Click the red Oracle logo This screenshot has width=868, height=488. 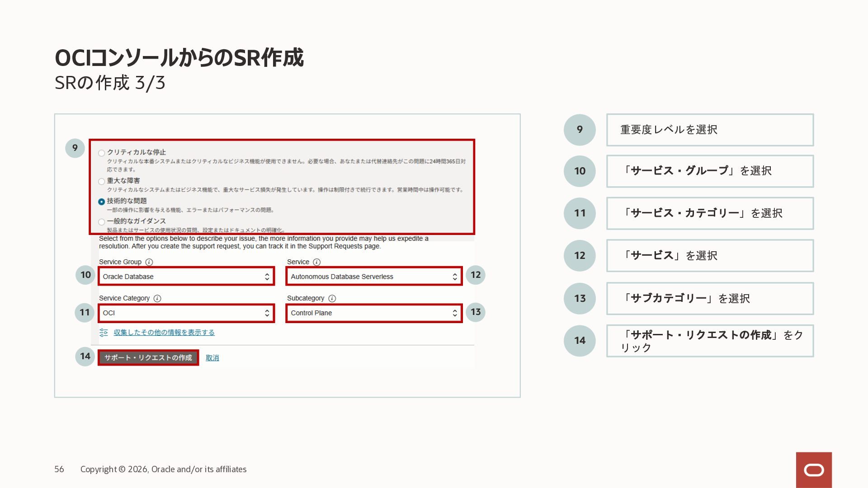point(814,470)
